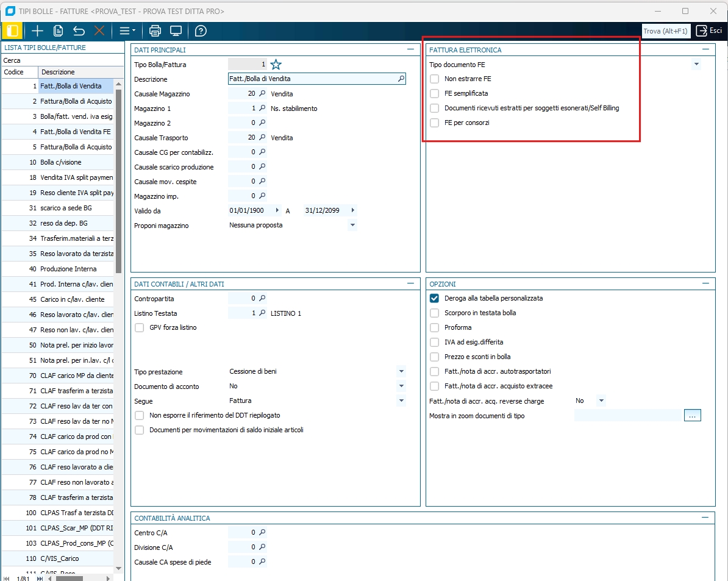Screen dimensions: 728x581
Task: Open Proponi magazzino dropdown
Action: tap(353, 225)
